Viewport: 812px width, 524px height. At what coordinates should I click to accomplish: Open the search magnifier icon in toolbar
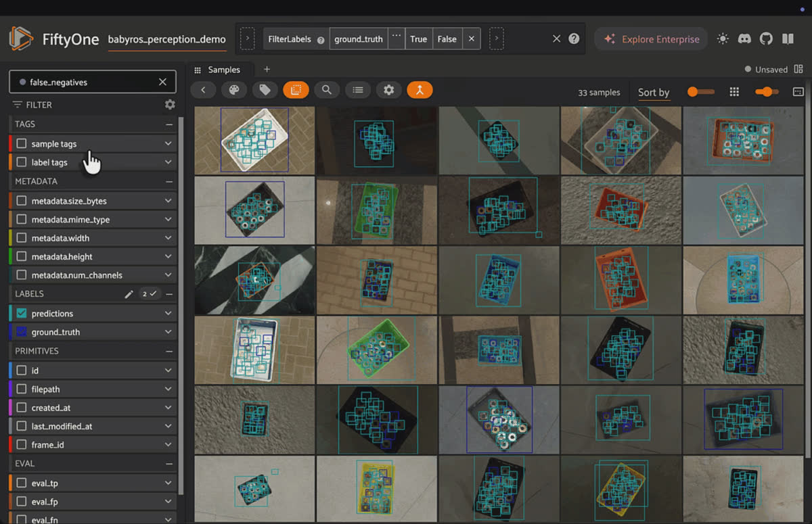[327, 90]
